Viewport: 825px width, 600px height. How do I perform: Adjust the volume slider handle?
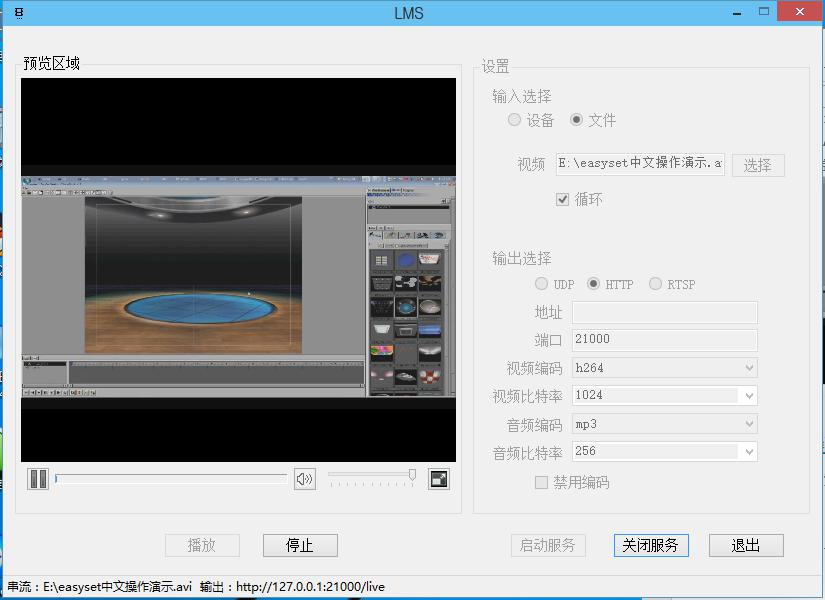point(412,475)
